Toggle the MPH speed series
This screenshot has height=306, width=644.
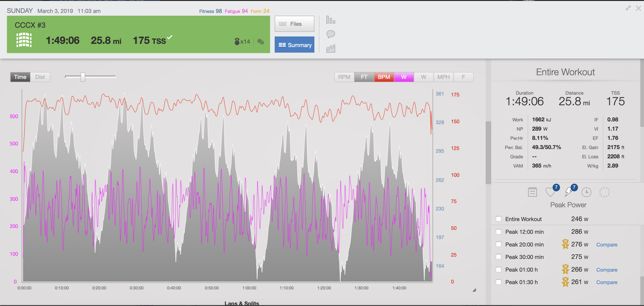(x=443, y=77)
